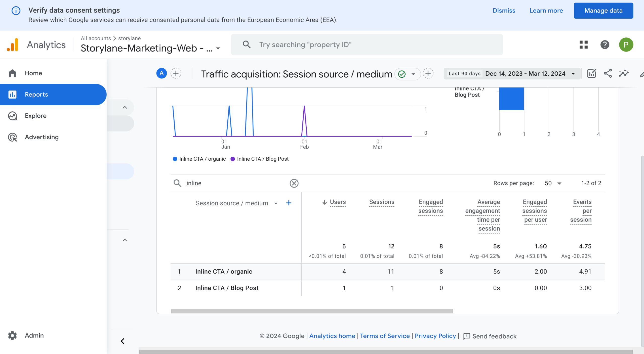Click the green P account avatar
The height and width of the screenshot is (354, 644).
626,45
